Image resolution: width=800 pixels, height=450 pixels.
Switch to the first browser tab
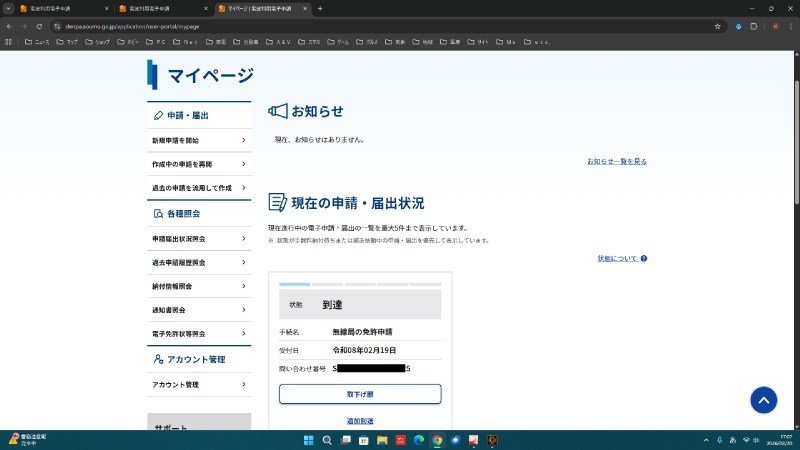[60, 8]
